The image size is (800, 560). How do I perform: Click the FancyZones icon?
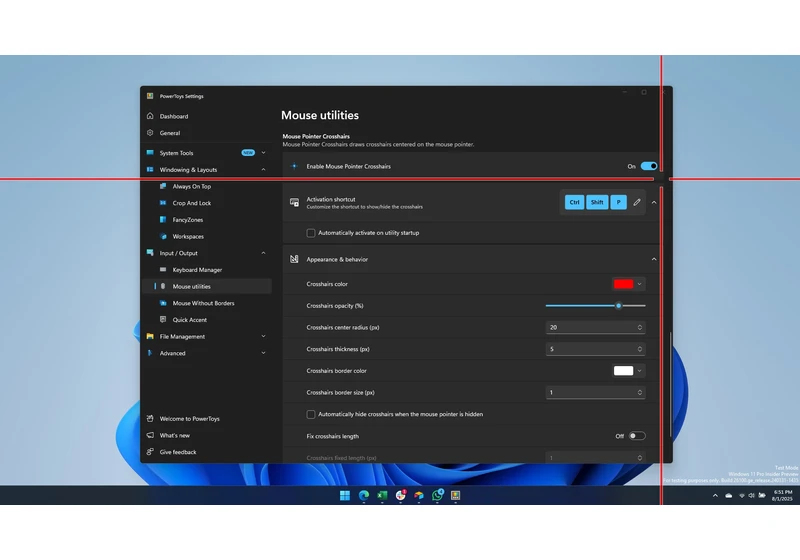click(163, 219)
